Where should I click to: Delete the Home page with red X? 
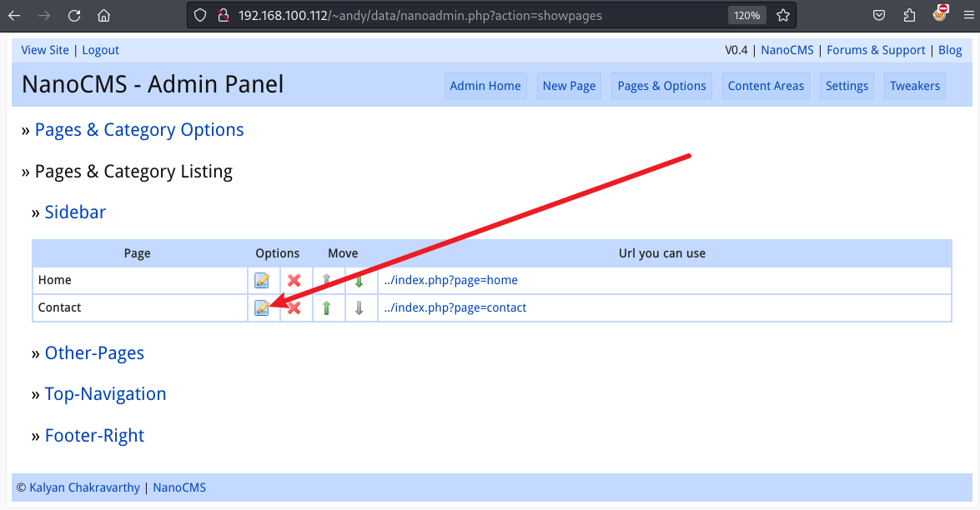294,281
